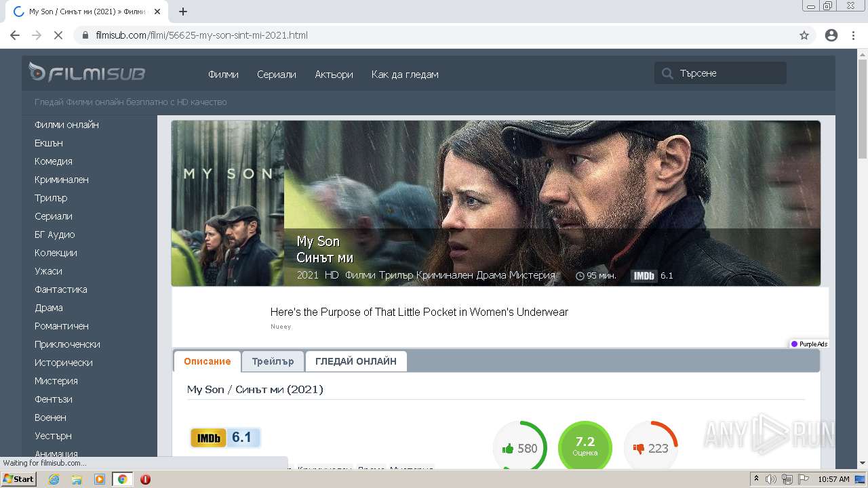868x488 pixels.
Task: Open Филми онлайн sidebar link
Action: [66, 125]
